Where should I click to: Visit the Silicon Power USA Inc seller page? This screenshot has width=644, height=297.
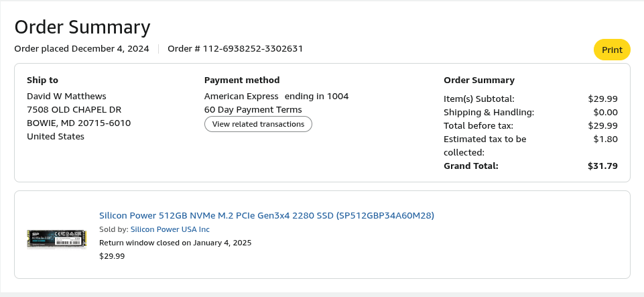click(x=170, y=229)
